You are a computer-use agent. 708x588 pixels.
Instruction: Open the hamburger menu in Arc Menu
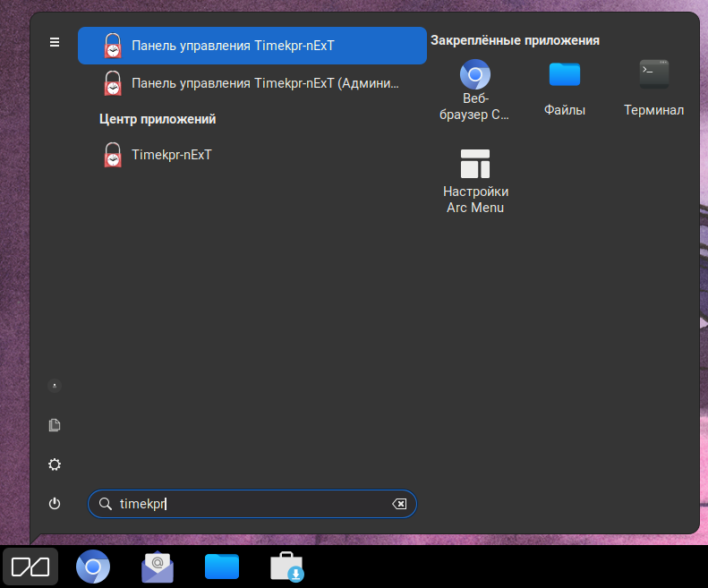click(55, 42)
